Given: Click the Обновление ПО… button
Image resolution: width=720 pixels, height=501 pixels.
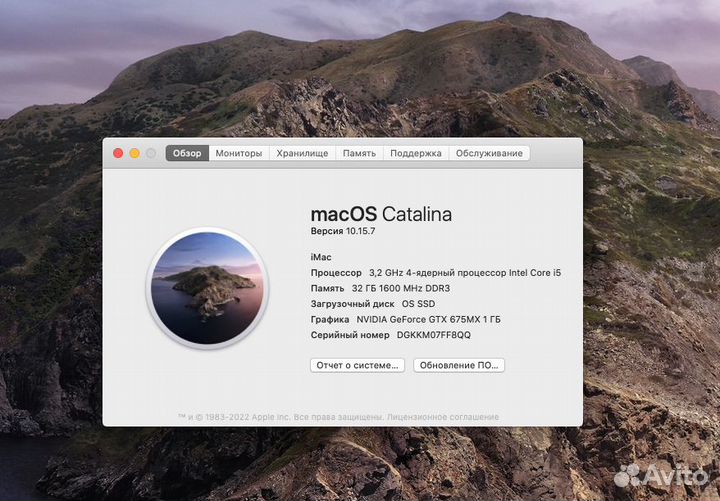Looking at the screenshot, I should [x=459, y=366].
